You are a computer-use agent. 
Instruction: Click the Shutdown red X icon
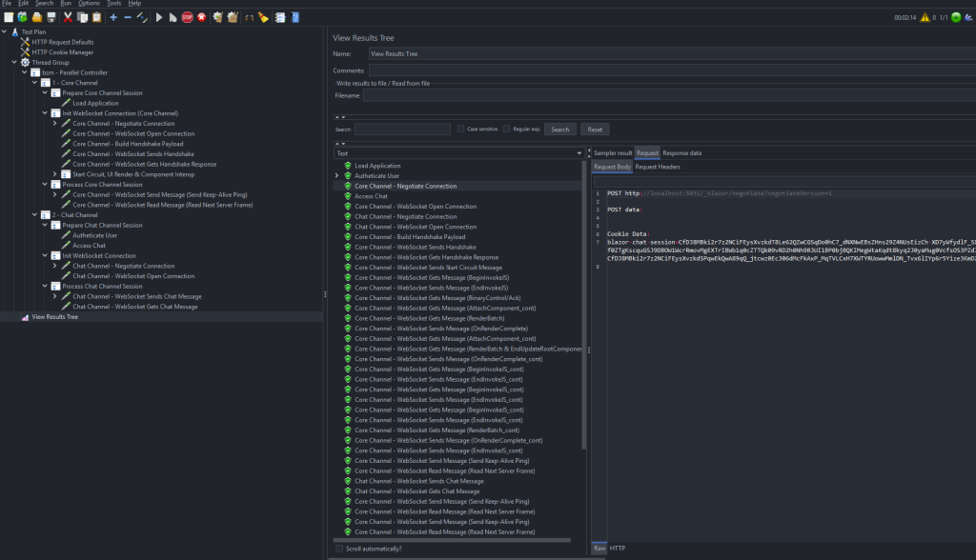tap(202, 17)
